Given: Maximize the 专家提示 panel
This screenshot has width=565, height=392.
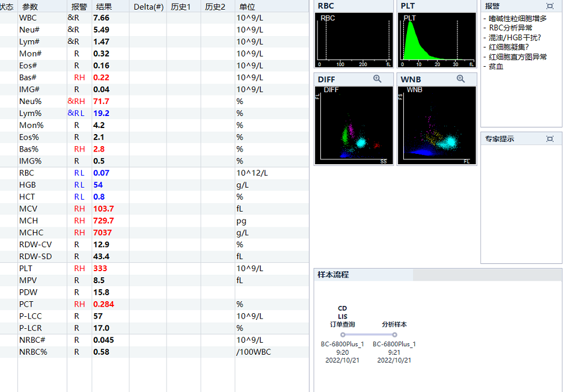Looking at the screenshot, I should click(x=549, y=139).
